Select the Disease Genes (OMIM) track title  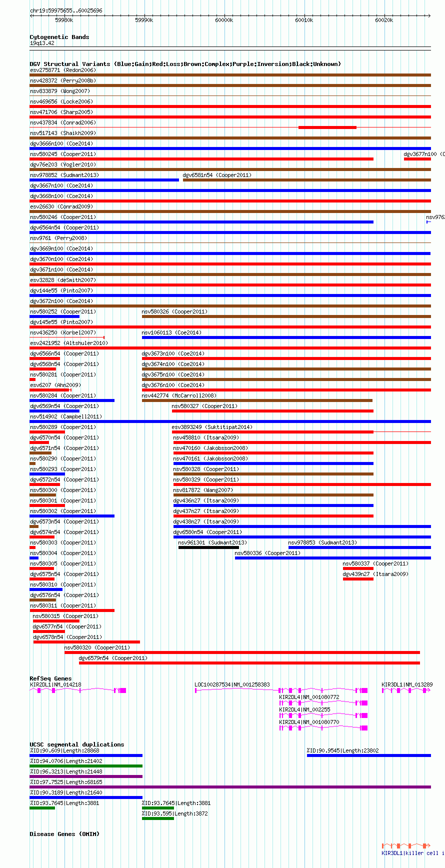(x=64, y=834)
